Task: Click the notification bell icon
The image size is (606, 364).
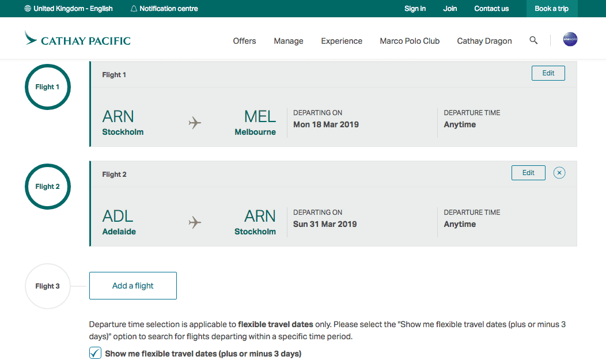Action: pyautogui.click(x=134, y=9)
